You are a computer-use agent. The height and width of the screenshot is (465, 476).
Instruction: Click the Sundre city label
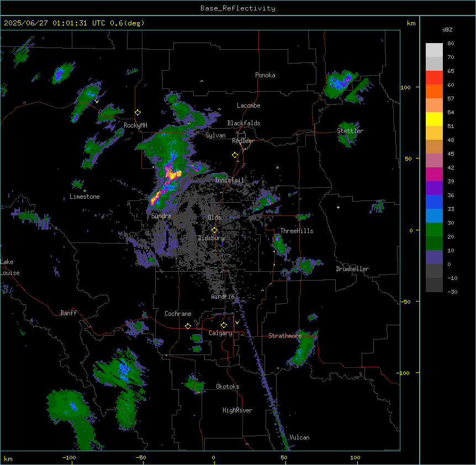pyautogui.click(x=161, y=216)
